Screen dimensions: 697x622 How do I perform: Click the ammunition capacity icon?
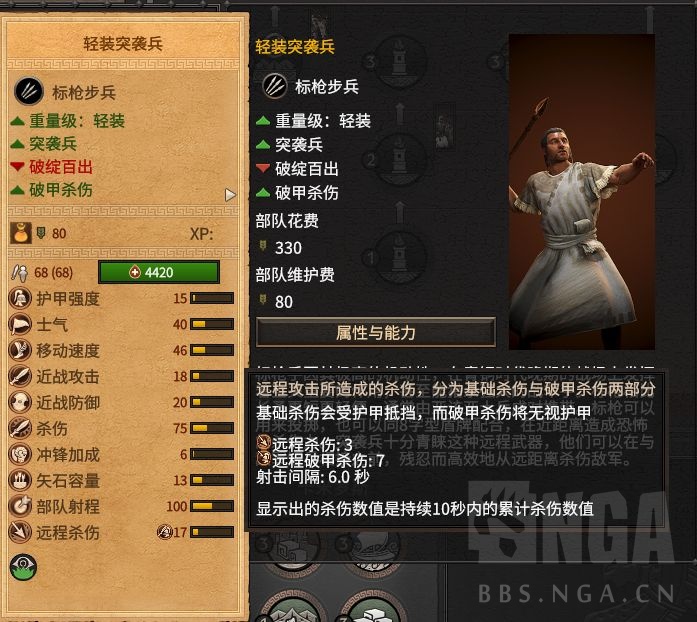[x=20, y=480]
